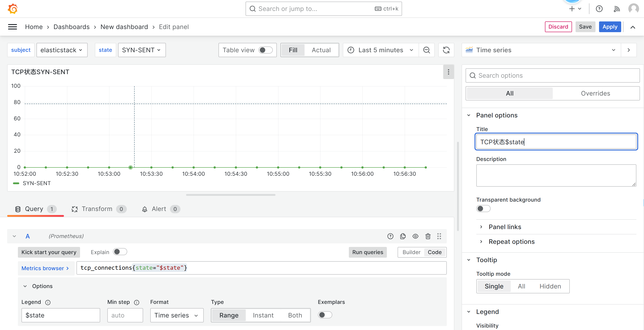Image resolution: width=644 pixels, height=330 pixels.
Task: Open the user profile avatar
Action: tap(633, 9)
